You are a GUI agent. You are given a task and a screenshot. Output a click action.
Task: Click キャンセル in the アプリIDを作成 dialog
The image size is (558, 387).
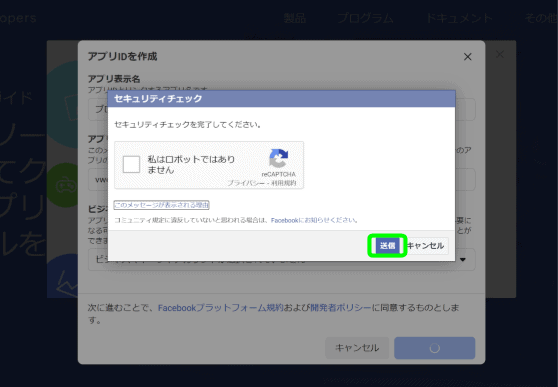tap(357, 348)
